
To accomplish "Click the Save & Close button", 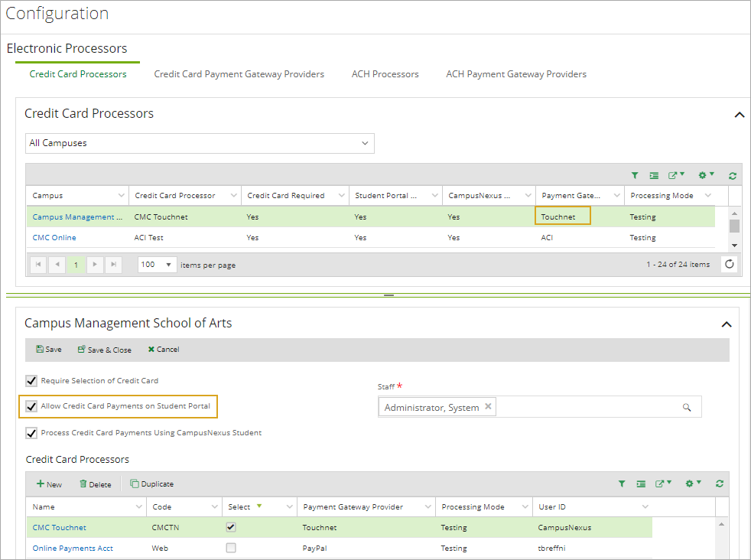I will (x=104, y=350).
